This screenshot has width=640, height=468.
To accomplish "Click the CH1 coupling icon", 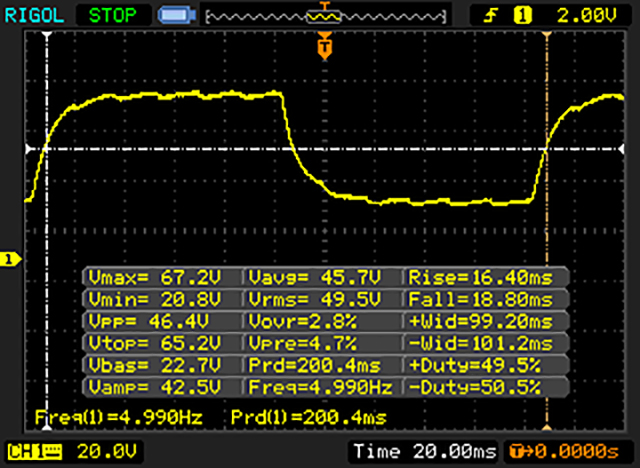I will pos(46,450).
